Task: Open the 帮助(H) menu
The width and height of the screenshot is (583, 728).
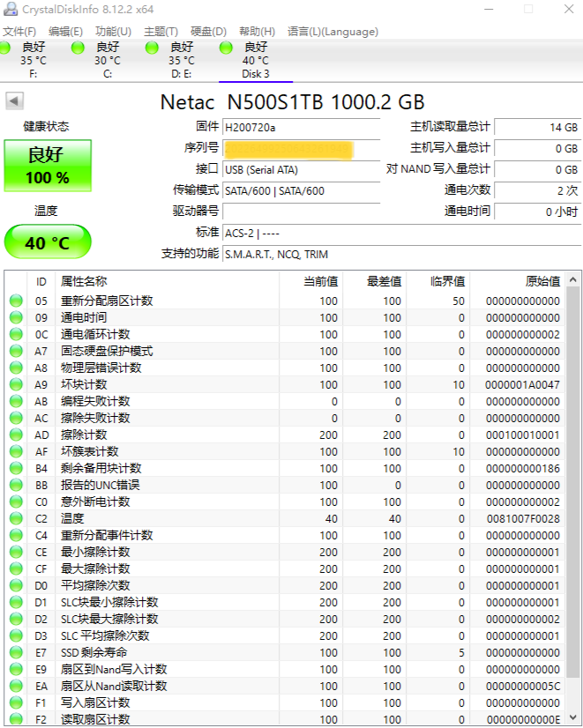Action: pyautogui.click(x=257, y=32)
